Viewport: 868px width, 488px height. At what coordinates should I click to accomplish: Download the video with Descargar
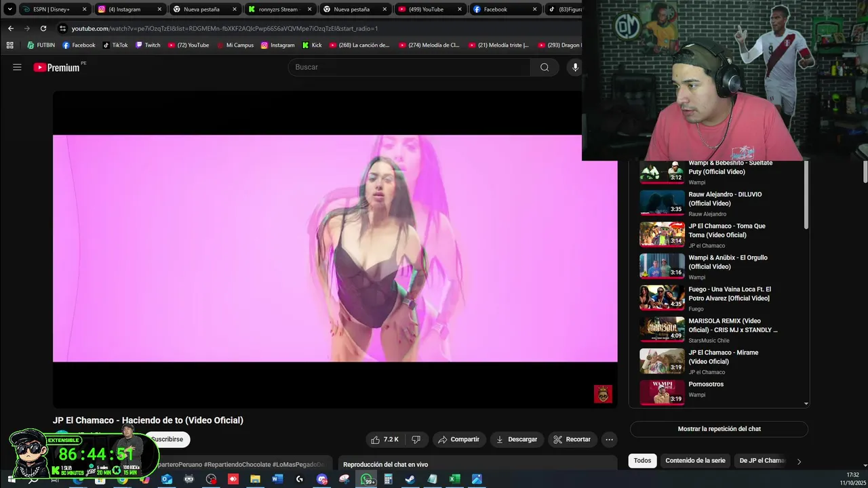(517, 439)
